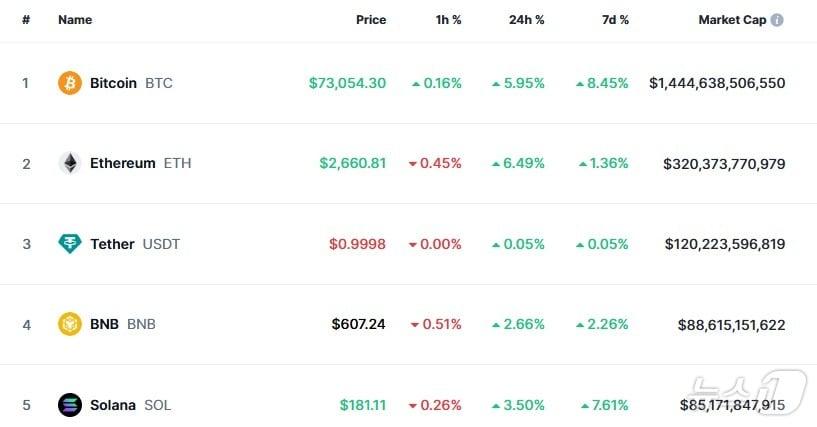The image size is (817, 427).
Task: Click Bitcoin price $73,054.30
Action: [x=347, y=83]
